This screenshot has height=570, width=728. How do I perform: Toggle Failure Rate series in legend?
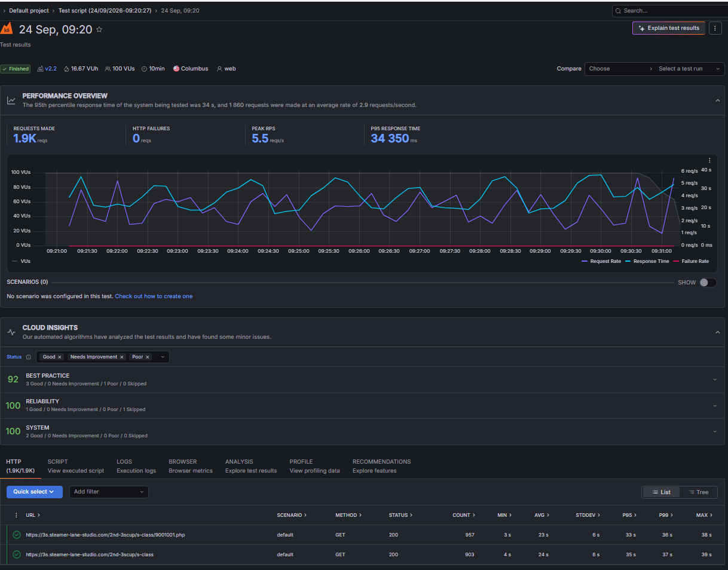tap(691, 261)
